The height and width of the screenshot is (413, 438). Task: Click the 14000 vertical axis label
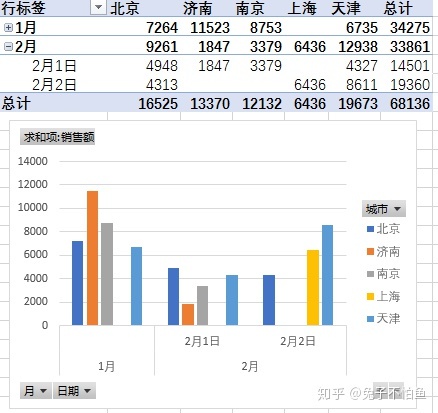click(33, 161)
